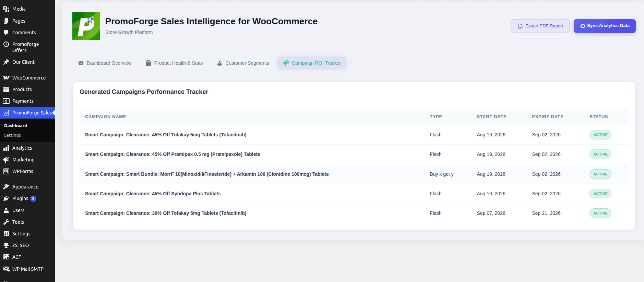Click the 'Generated Campaigns Performance Tracker' heading
The height and width of the screenshot is (282, 644).
(144, 92)
